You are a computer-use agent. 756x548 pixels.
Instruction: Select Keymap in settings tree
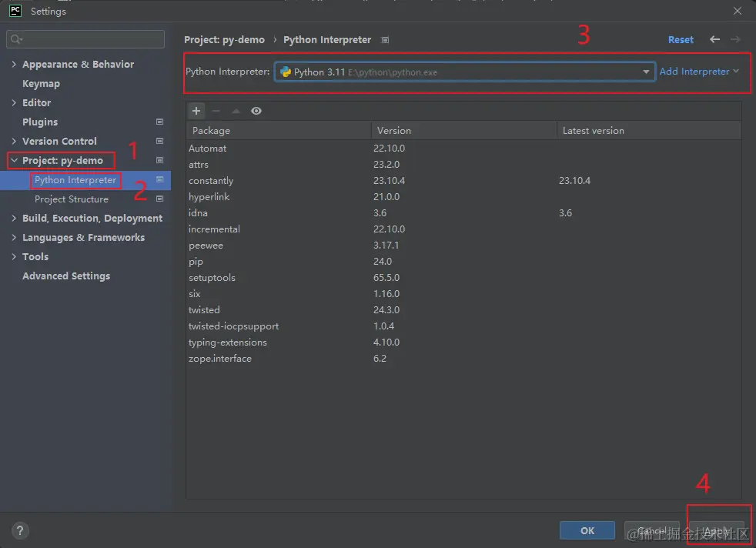(41, 83)
